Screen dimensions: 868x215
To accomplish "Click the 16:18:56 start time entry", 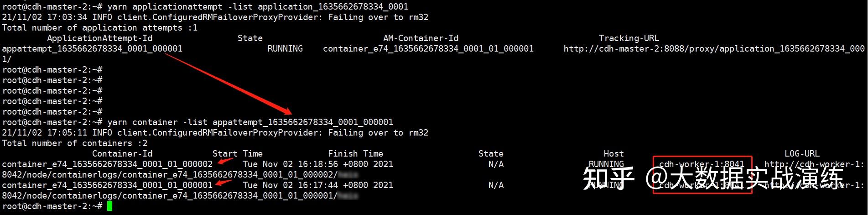I will point(317,164).
